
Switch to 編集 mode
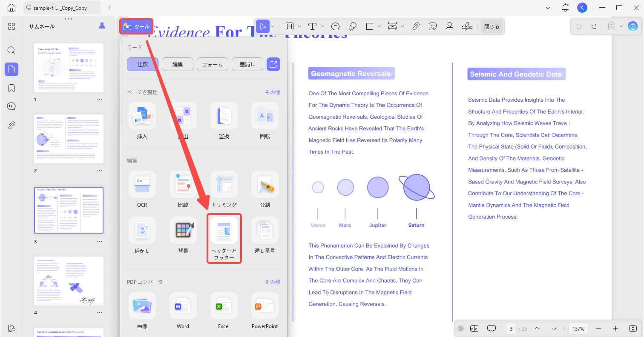pyautogui.click(x=178, y=64)
